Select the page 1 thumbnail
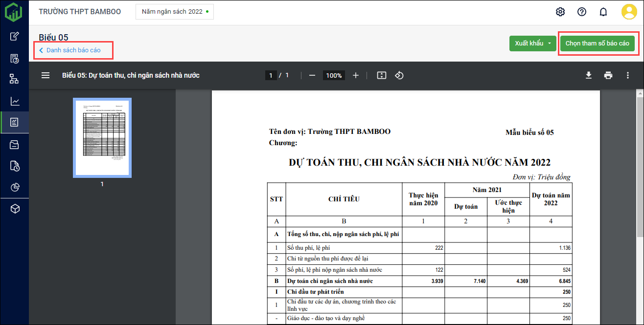The height and width of the screenshot is (325, 644). click(x=102, y=137)
